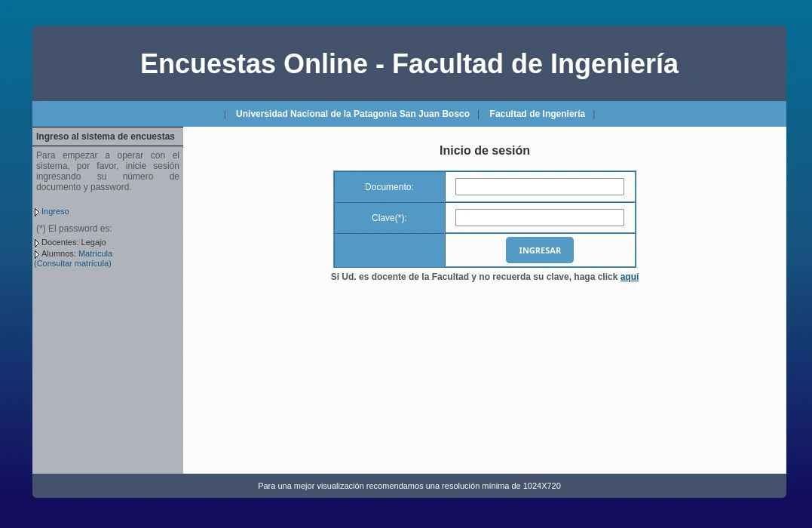Click the Docentes: Legajo text

73,242
